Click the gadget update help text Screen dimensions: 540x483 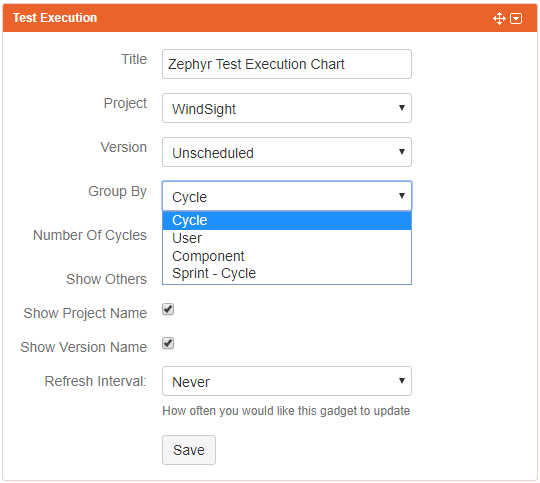286,411
